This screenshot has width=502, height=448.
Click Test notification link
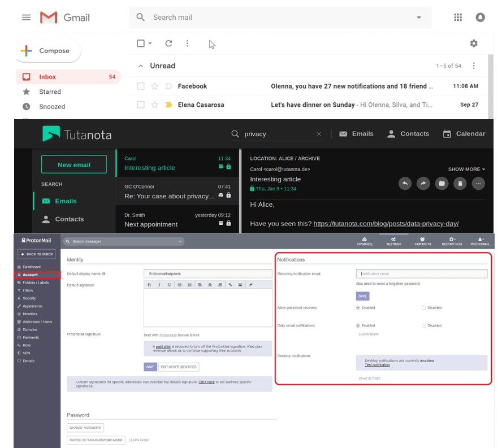click(377, 365)
